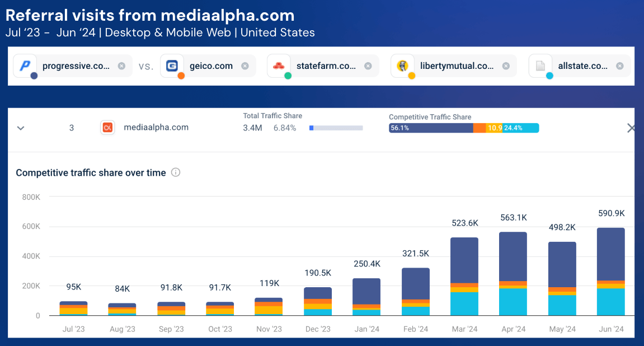Select the Jun '24 month label
644x346 pixels.
[610, 329]
